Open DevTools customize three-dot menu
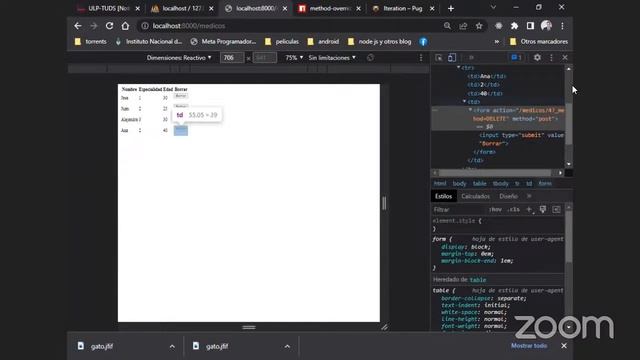 [551, 58]
